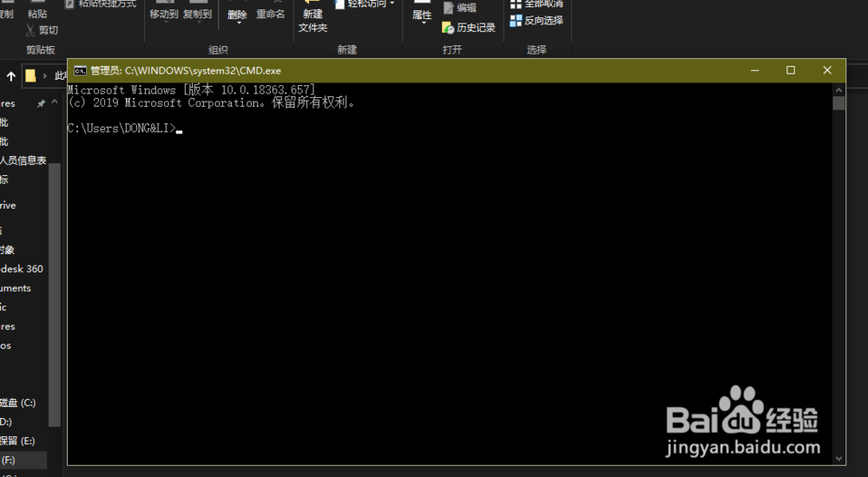Select the 'desk 360' sidebar item
The image size is (868, 477).
(22, 269)
